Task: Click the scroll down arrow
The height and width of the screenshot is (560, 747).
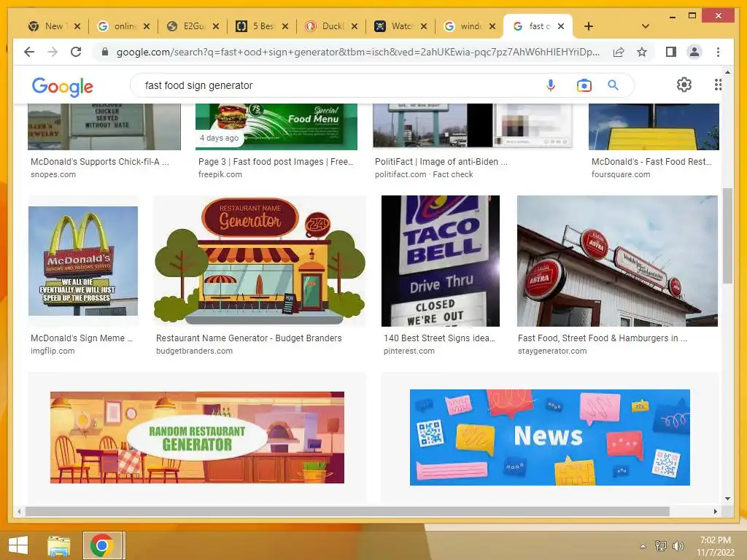Action: [x=727, y=499]
